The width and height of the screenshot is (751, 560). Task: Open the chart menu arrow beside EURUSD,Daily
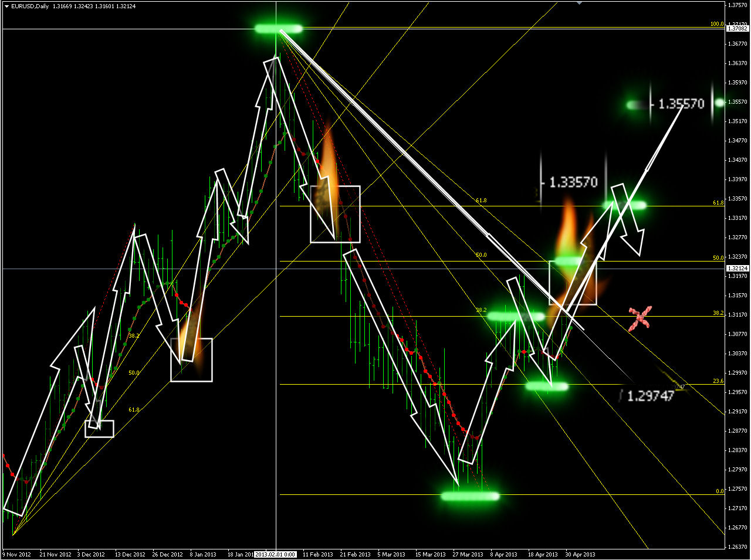(6, 6)
